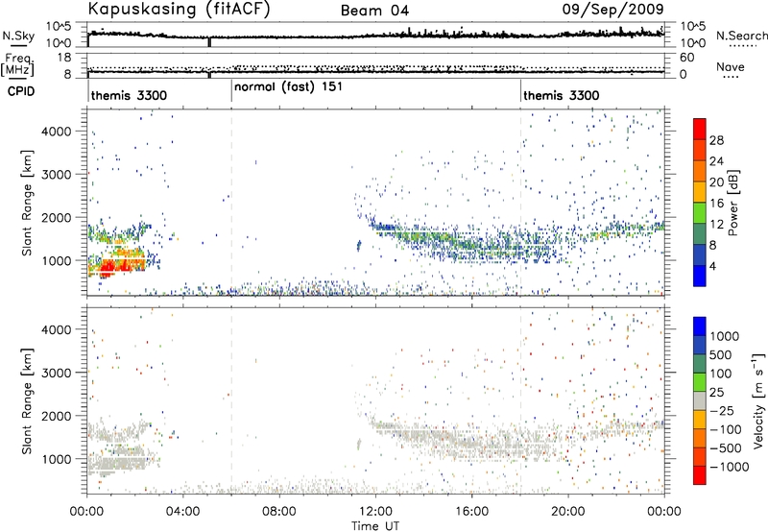Viewport: 768px width, 532px height.
Task: Click the themis 3300 label starting at 18:00
Action: pyautogui.click(x=562, y=95)
